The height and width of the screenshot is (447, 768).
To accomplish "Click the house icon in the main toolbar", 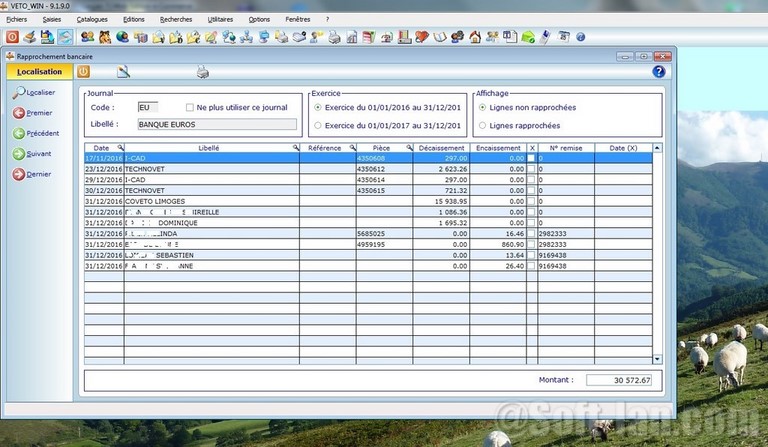I will point(475,37).
